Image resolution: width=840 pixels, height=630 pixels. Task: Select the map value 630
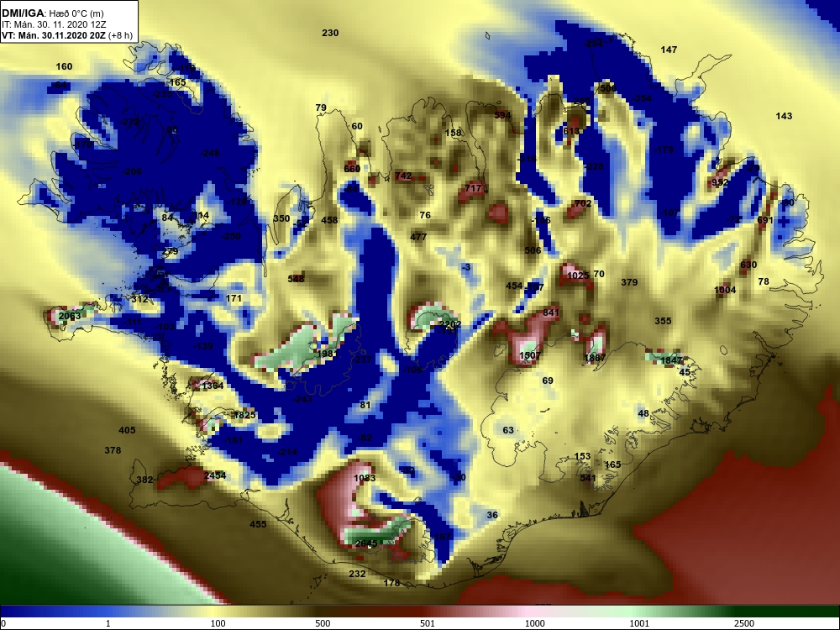[x=748, y=265]
